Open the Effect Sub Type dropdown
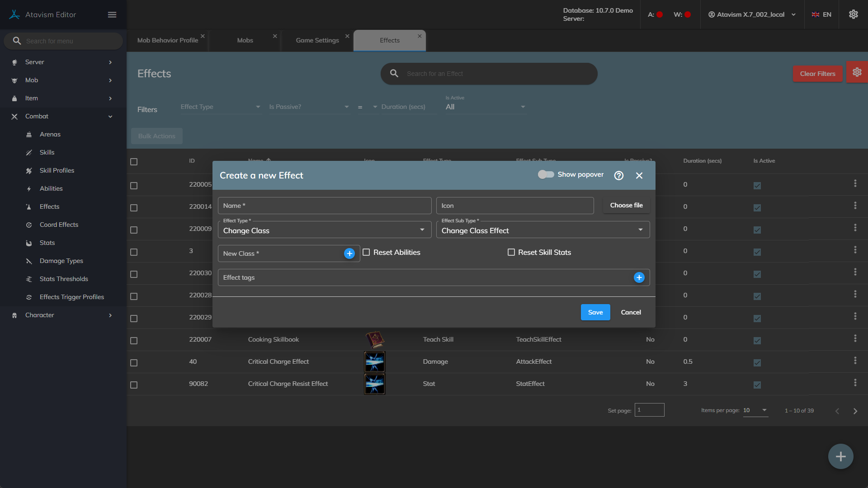 pos(542,230)
